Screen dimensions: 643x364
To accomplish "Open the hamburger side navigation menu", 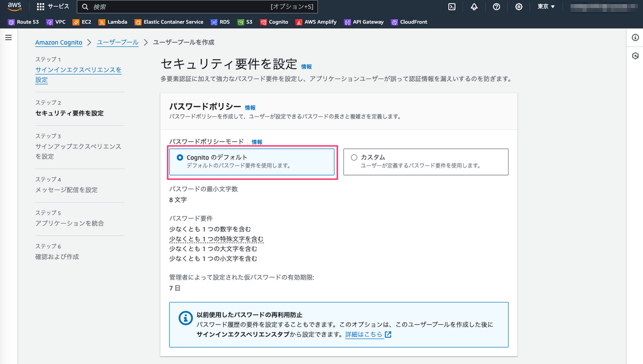I will [9, 37].
